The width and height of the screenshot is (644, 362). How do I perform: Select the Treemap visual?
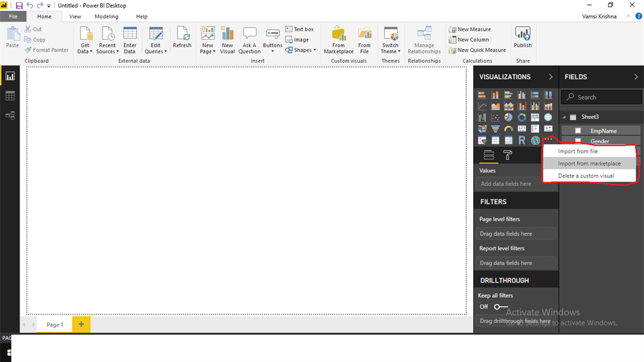click(535, 118)
